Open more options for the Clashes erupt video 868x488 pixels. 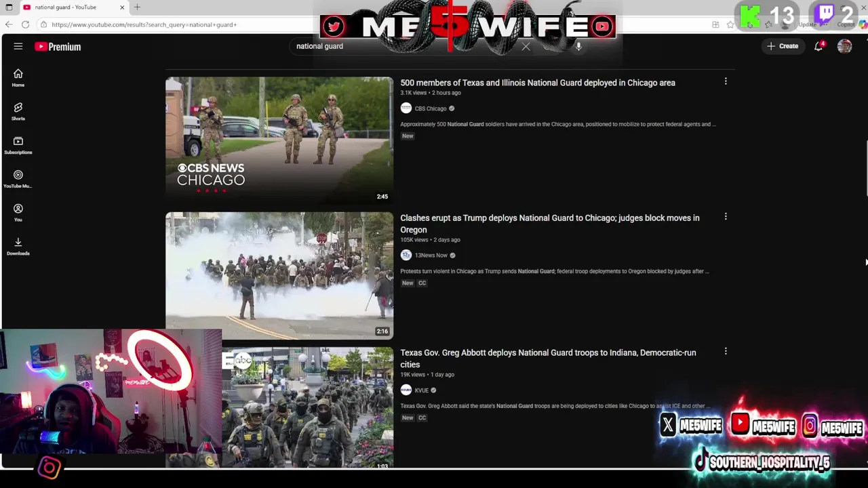(x=726, y=217)
